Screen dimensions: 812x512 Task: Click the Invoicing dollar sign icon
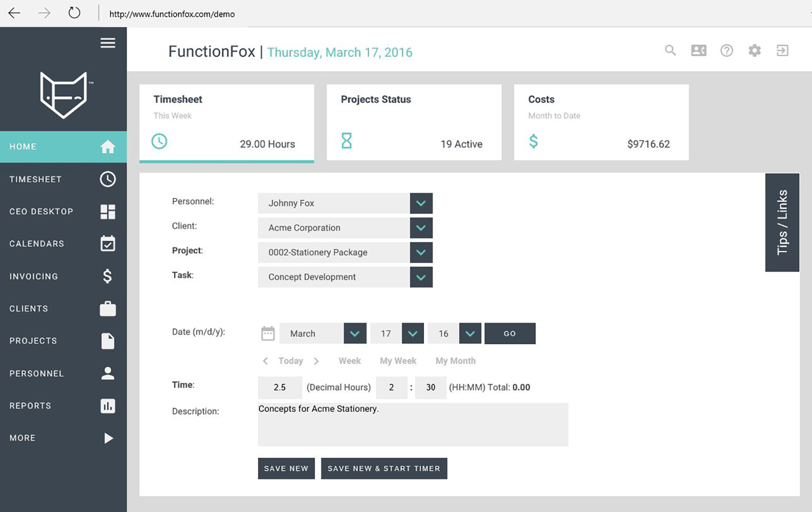coord(108,276)
